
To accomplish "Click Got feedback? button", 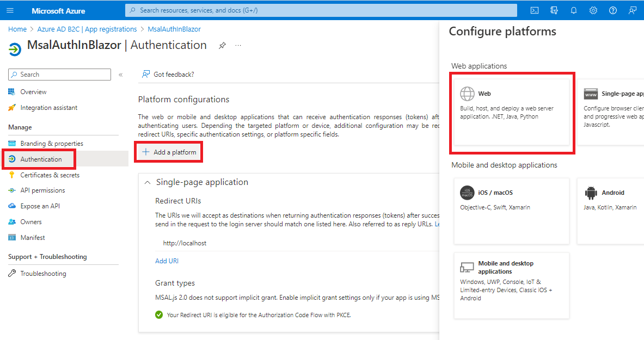I will 168,75.
